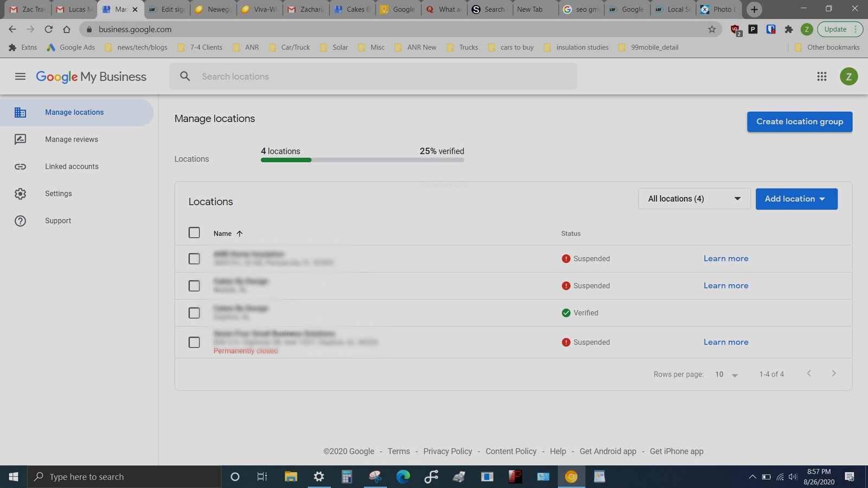Click the Settings gear icon in sidebar

click(20, 194)
